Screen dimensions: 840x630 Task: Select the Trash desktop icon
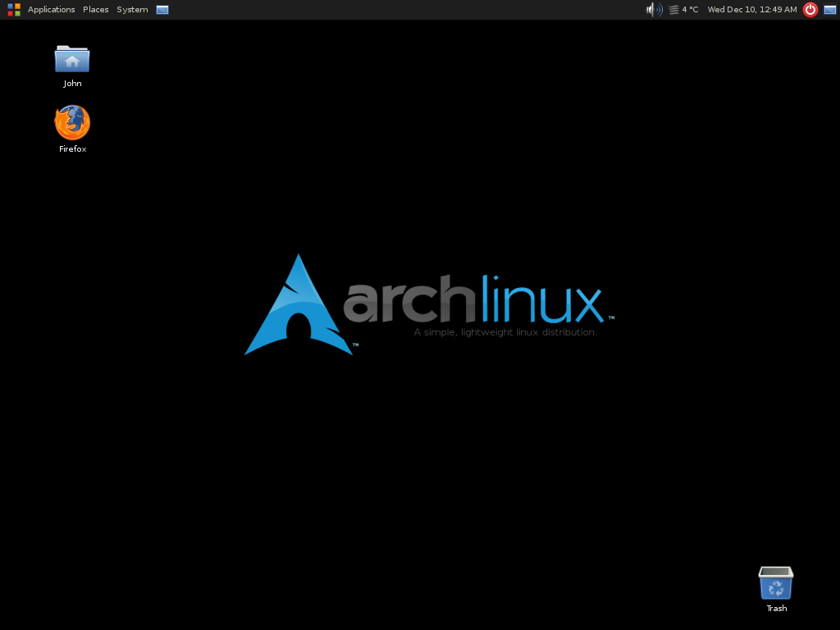(776, 583)
